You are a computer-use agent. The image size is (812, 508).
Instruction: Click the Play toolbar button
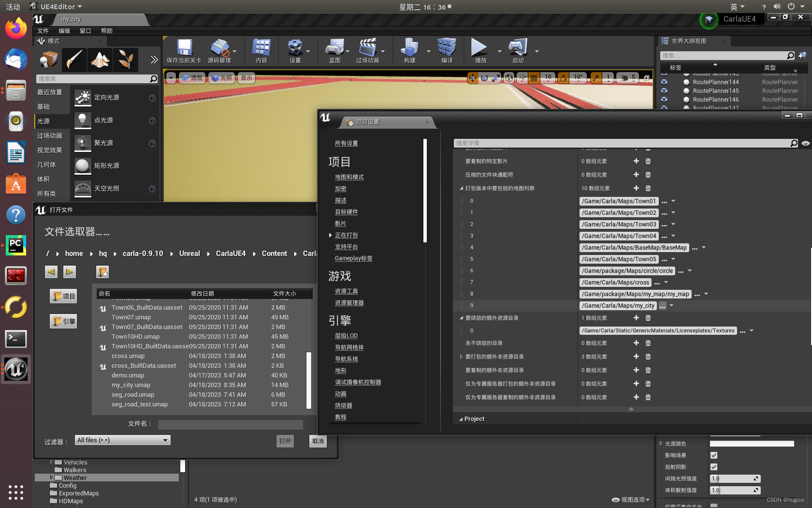click(479, 48)
